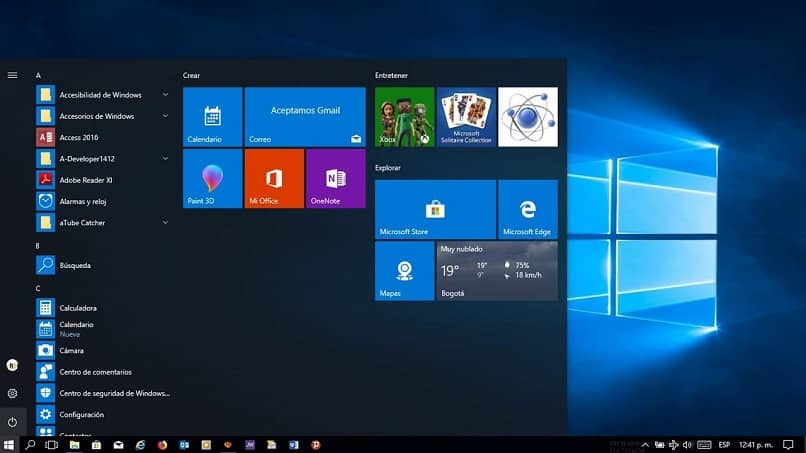Launch the Microsoft Edge tile
Screen dimensions: 806x453
[x=528, y=209]
